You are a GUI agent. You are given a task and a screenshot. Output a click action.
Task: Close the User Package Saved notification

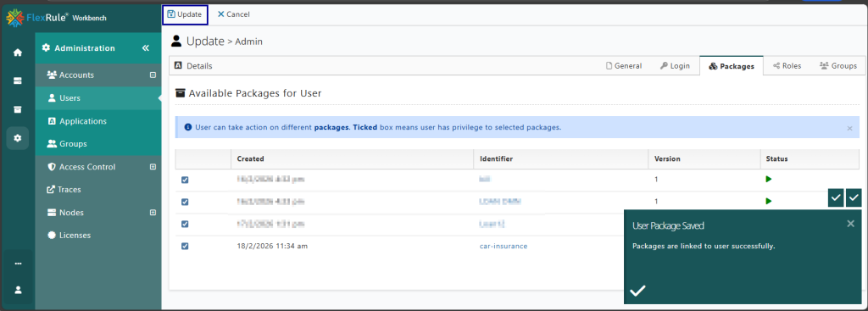[x=851, y=224]
